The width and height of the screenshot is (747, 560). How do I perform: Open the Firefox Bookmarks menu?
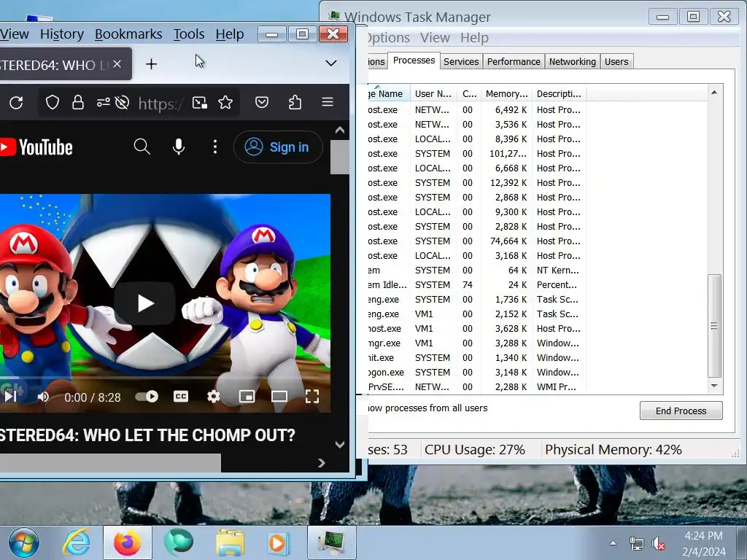128,34
